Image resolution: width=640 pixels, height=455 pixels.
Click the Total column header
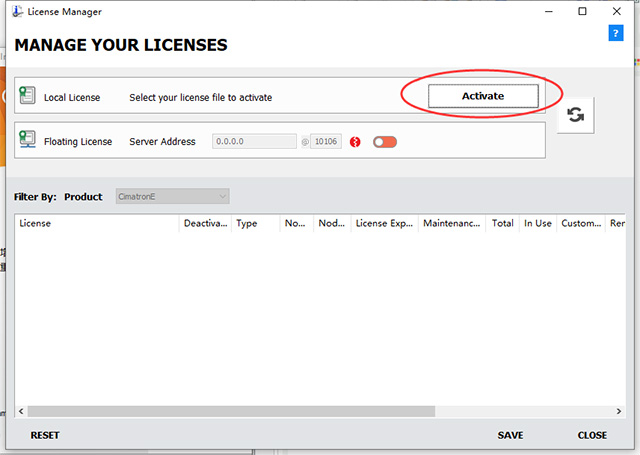tap(502, 223)
